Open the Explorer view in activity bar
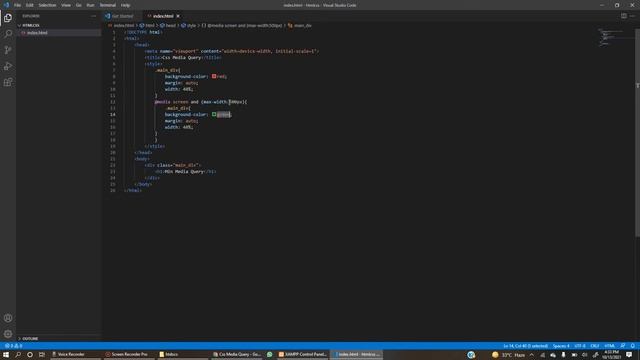 click(x=8, y=18)
